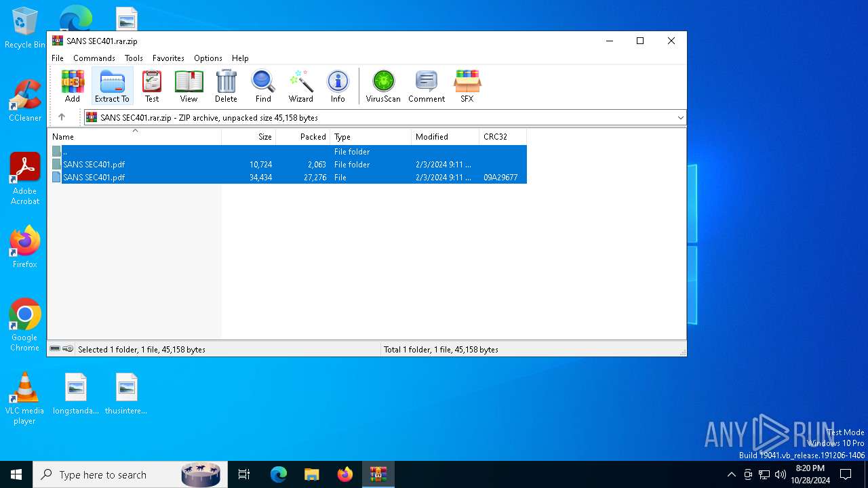
Task: Click the Total 1 folder status text
Action: pos(441,350)
